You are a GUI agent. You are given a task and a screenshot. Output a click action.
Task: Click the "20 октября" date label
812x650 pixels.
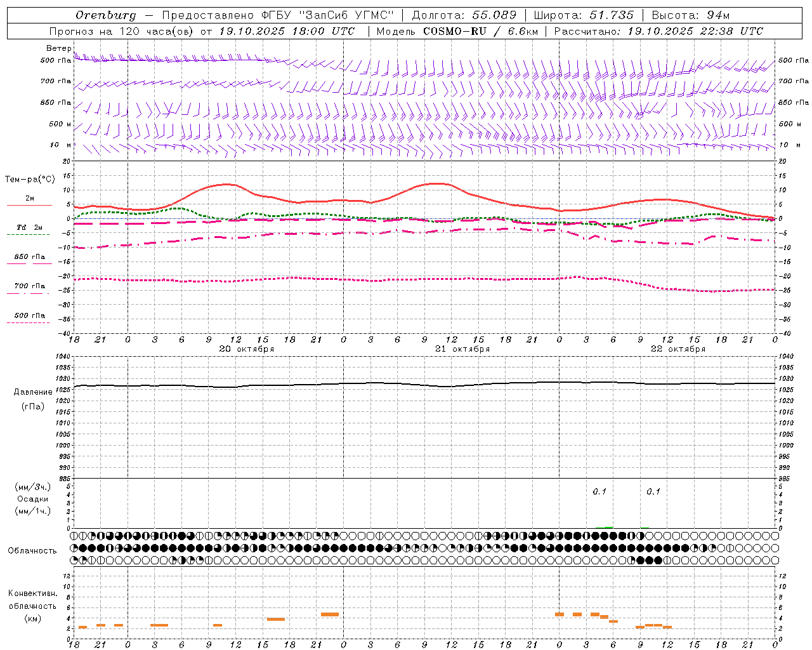[247, 349]
